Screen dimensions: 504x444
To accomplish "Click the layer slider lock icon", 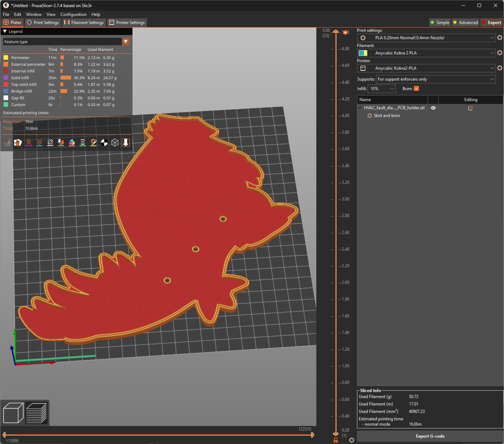I will click(x=336, y=440).
